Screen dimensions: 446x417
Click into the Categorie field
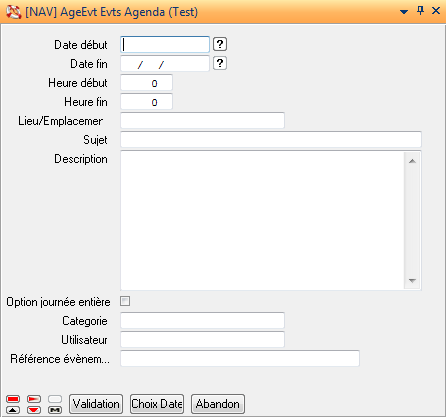click(202, 321)
